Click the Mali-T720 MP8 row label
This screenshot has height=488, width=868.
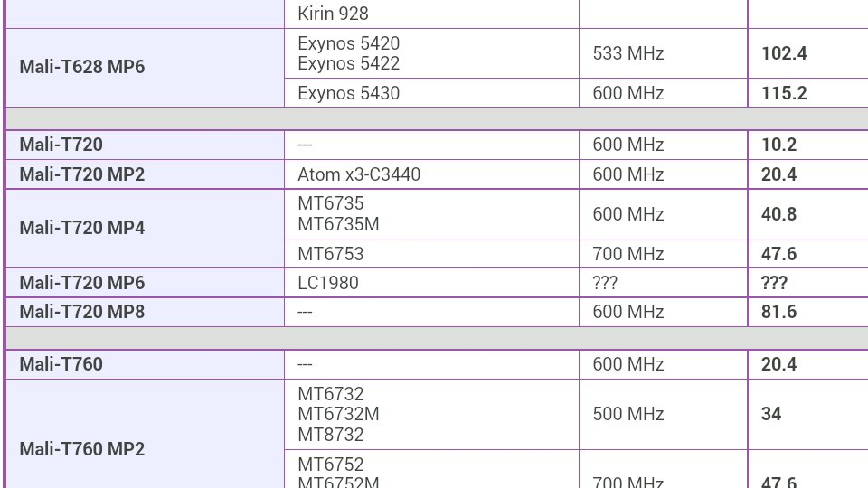coord(82,312)
